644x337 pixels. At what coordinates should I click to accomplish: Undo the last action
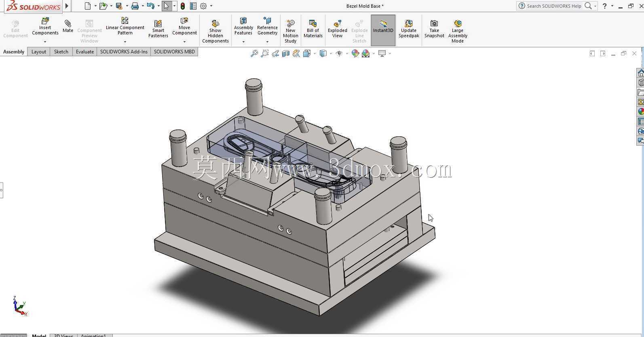point(151,6)
